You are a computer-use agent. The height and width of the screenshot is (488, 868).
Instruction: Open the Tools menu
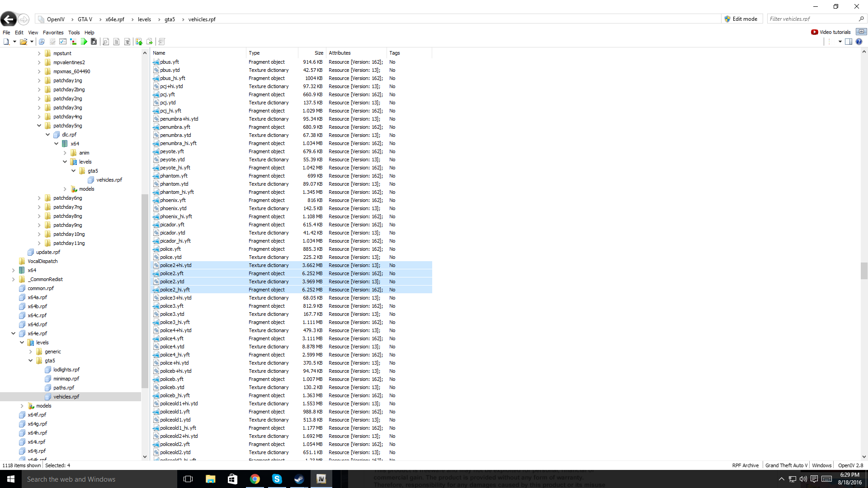pyautogui.click(x=74, y=33)
